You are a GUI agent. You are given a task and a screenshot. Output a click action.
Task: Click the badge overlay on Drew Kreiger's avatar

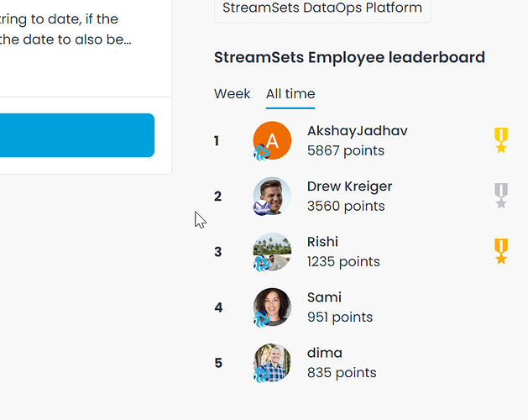(x=262, y=207)
